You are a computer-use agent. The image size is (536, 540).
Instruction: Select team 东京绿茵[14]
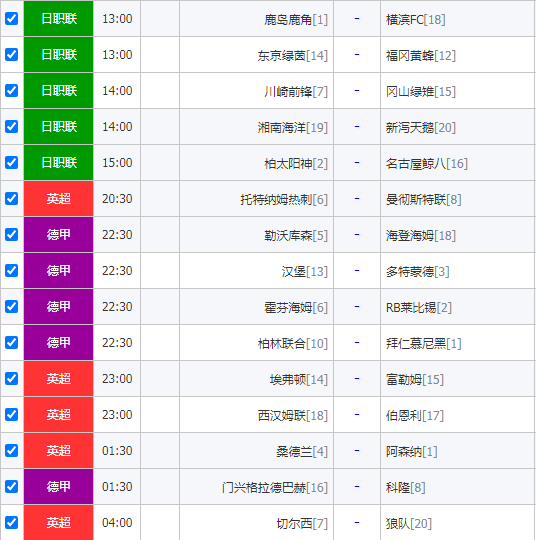pyautogui.click(x=293, y=56)
